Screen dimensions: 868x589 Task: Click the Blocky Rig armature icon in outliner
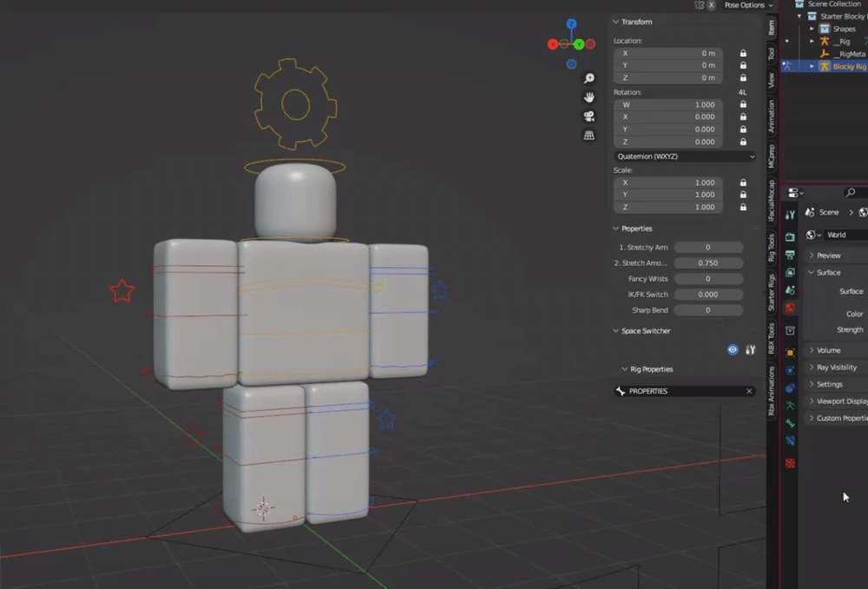tap(825, 66)
